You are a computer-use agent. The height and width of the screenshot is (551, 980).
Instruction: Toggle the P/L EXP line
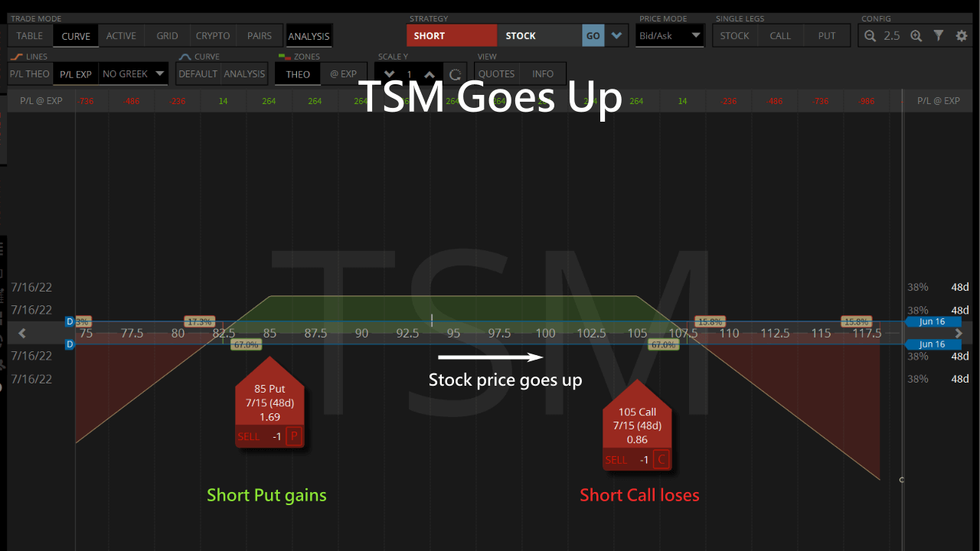[76, 74]
